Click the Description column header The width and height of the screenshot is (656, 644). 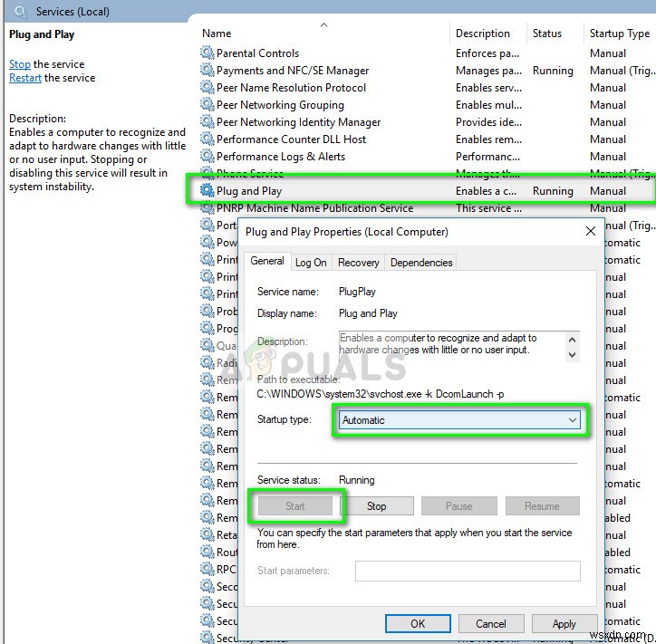coord(482,34)
